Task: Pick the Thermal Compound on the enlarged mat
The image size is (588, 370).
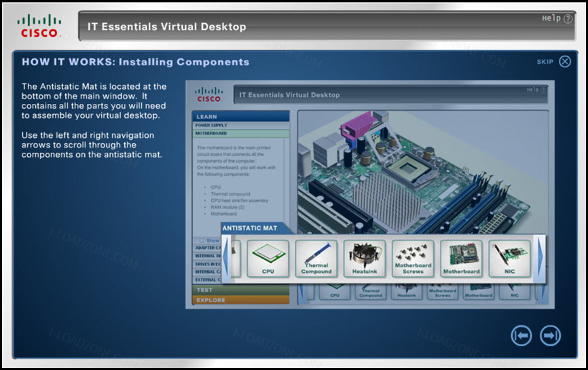Action: (x=316, y=259)
